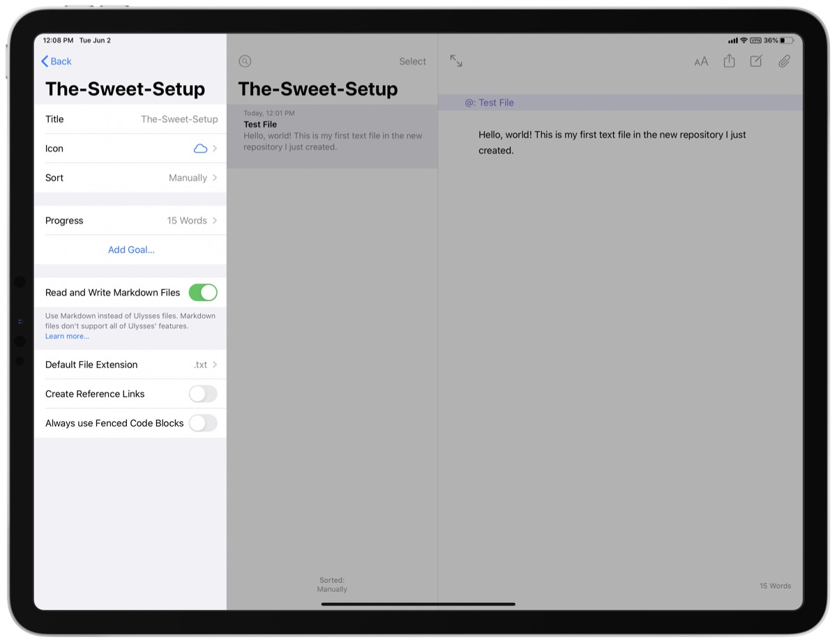Enable Create Reference Links switch
The image size is (837, 644).
tap(203, 394)
